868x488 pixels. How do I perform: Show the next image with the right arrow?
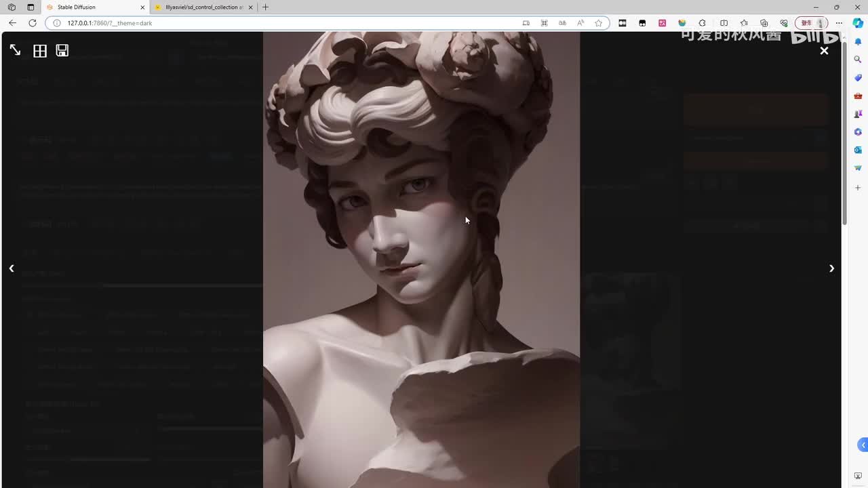click(x=831, y=268)
